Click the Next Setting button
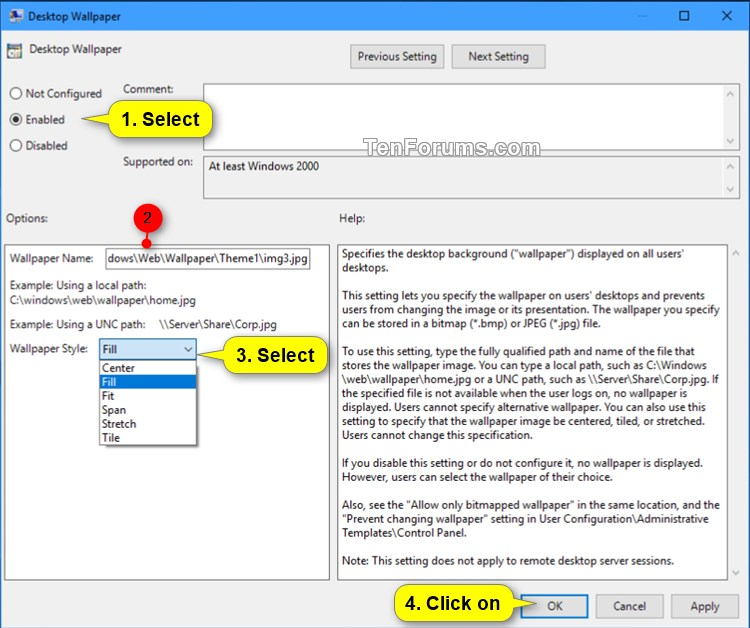Viewport: 750px width, 628px height. (x=498, y=56)
